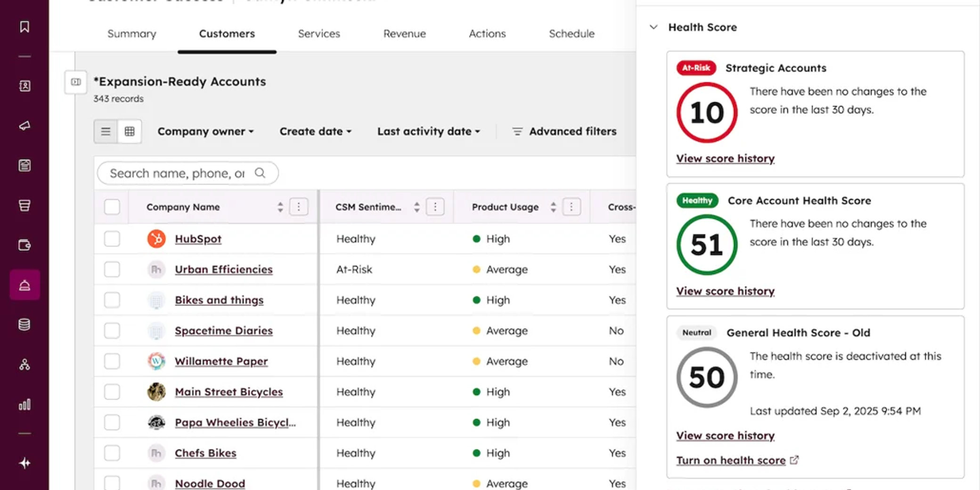980x490 pixels.
Task: Open the Commerce storefront sidebar icon
Action: click(x=24, y=205)
